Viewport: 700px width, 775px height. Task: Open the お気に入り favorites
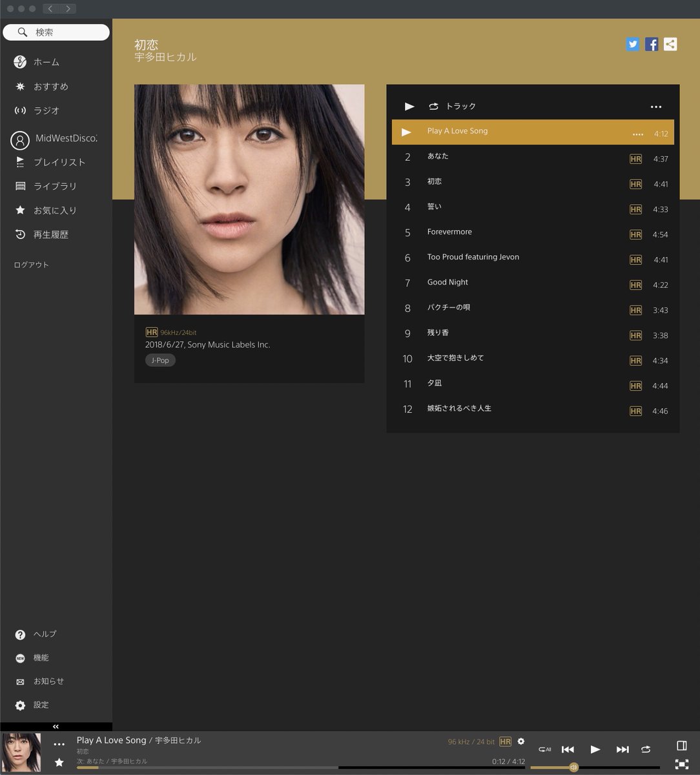[x=46, y=211]
